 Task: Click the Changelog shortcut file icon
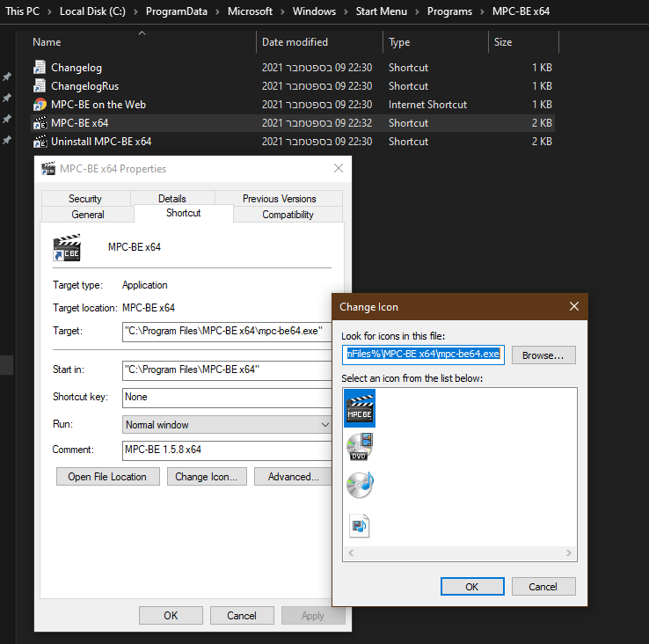(40, 68)
